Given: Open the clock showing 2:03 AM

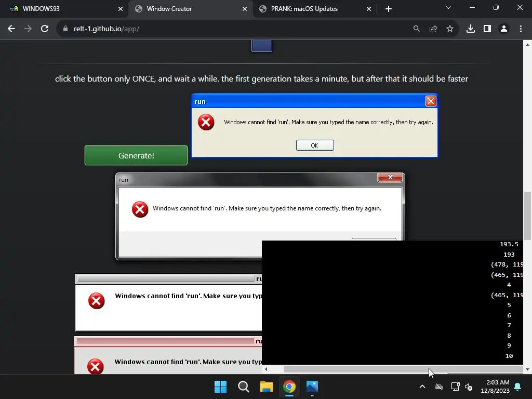Looking at the screenshot, I should tap(495, 387).
